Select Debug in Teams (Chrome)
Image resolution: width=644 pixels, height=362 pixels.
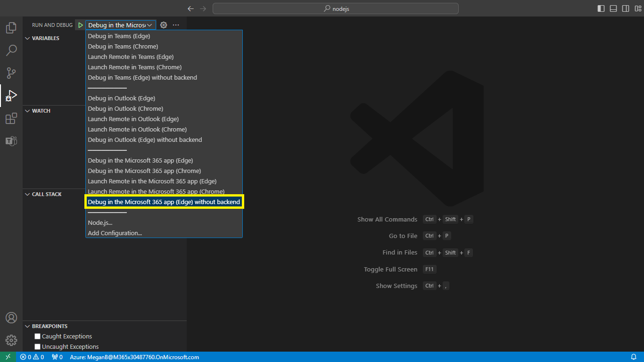click(164, 46)
